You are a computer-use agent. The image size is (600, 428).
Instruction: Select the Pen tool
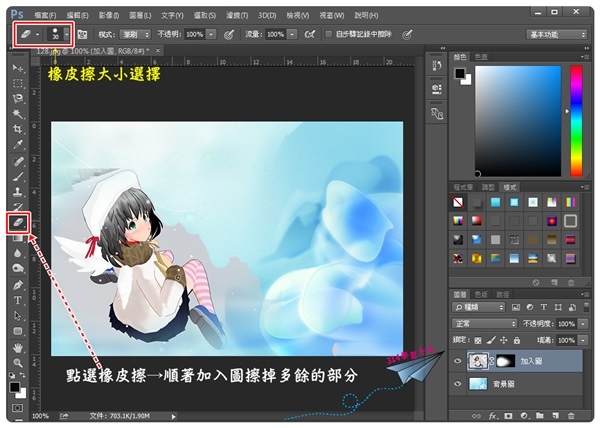click(18, 285)
